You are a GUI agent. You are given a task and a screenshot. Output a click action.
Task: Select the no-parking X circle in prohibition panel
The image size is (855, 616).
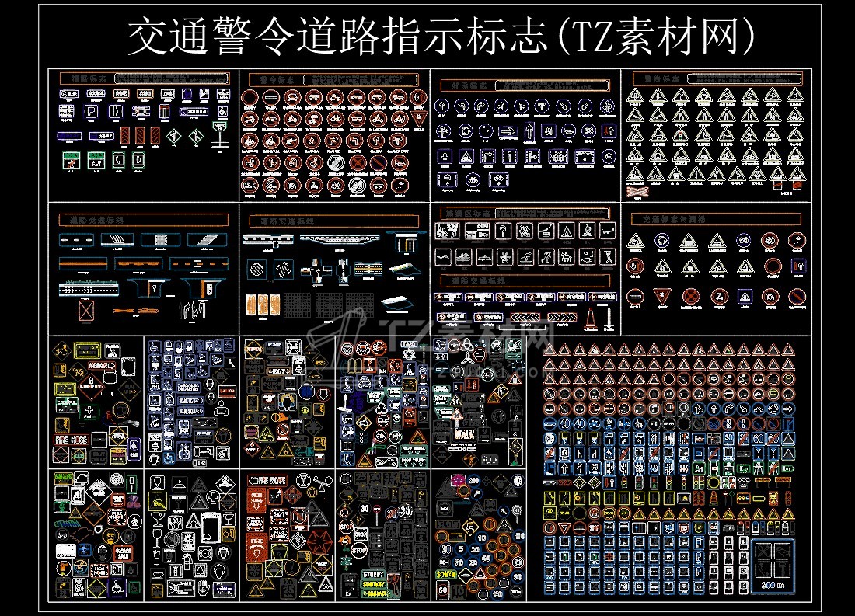(x=357, y=162)
